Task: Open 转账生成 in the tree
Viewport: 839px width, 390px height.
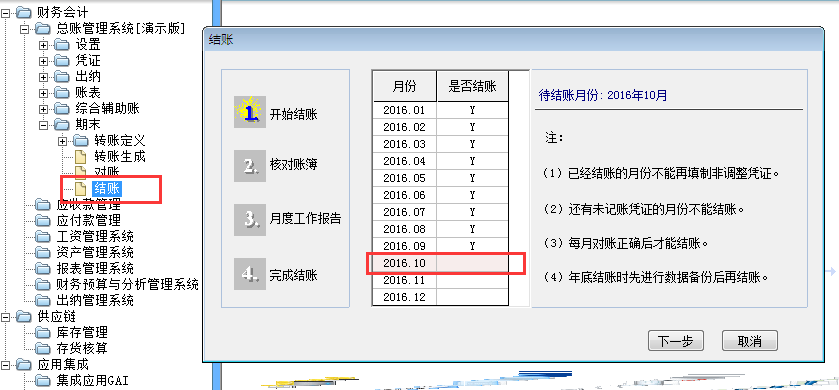Action: (120, 157)
